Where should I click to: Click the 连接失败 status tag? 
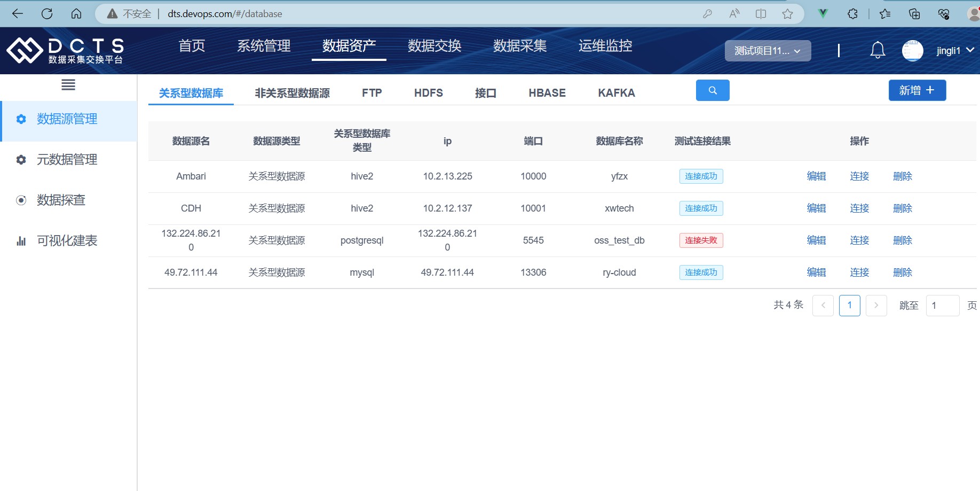[x=701, y=240]
